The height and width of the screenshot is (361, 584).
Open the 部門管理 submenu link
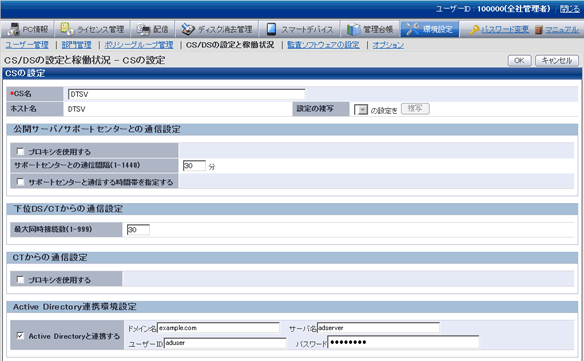tap(76, 45)
